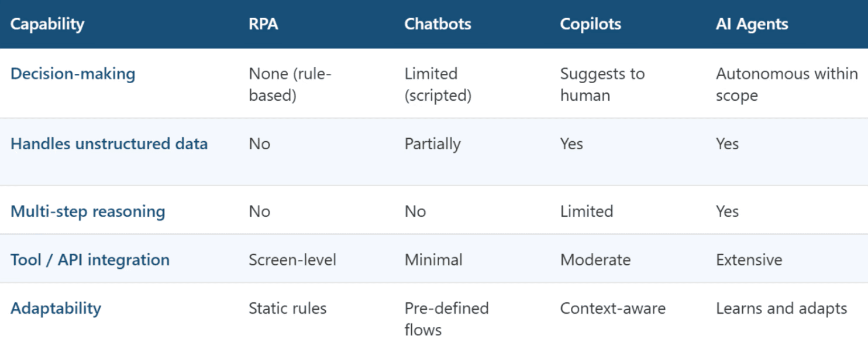
Task: Select the Decision-making row label
Action: 73,74
